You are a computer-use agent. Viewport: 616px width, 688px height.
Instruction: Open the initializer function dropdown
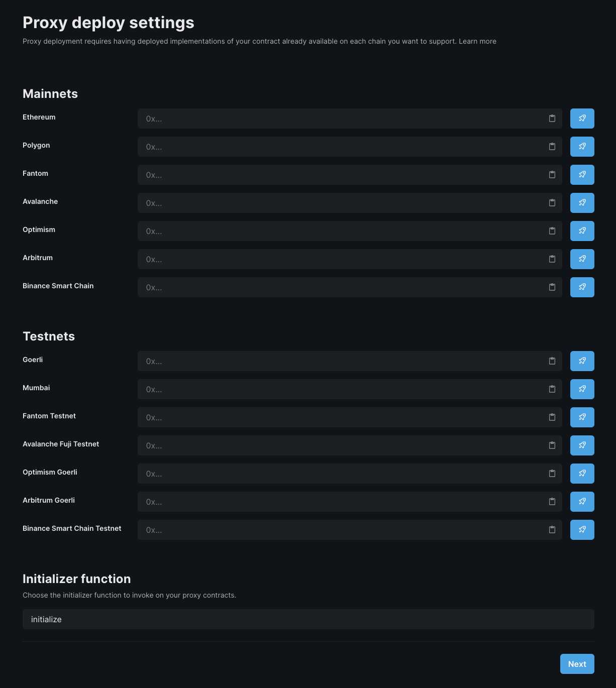tap(309, 619)
